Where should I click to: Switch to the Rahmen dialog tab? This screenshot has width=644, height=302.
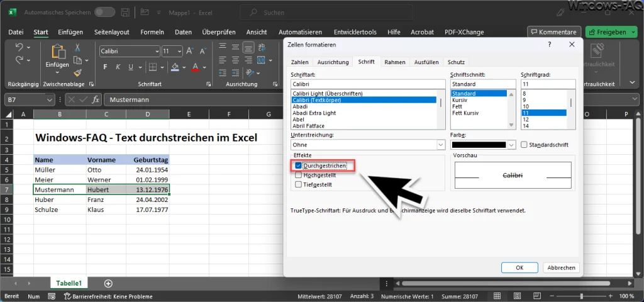coord(395,62)
